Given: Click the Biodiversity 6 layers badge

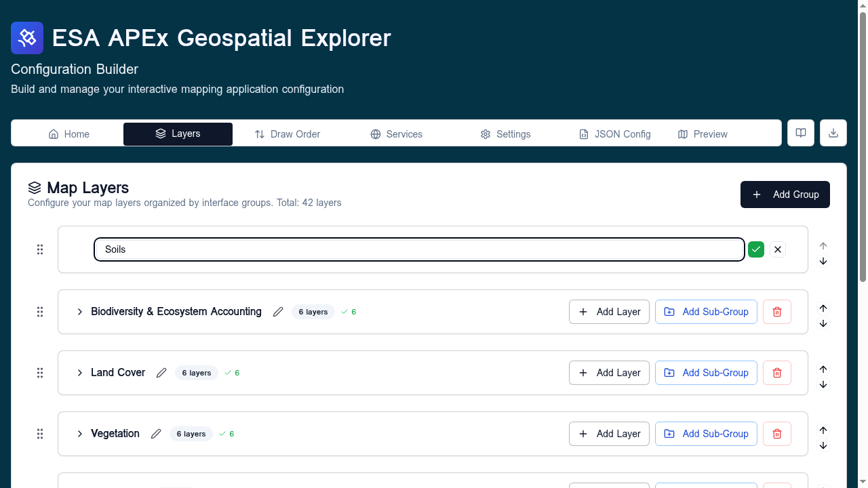Looking at the screenshot, I should (313, 312).
